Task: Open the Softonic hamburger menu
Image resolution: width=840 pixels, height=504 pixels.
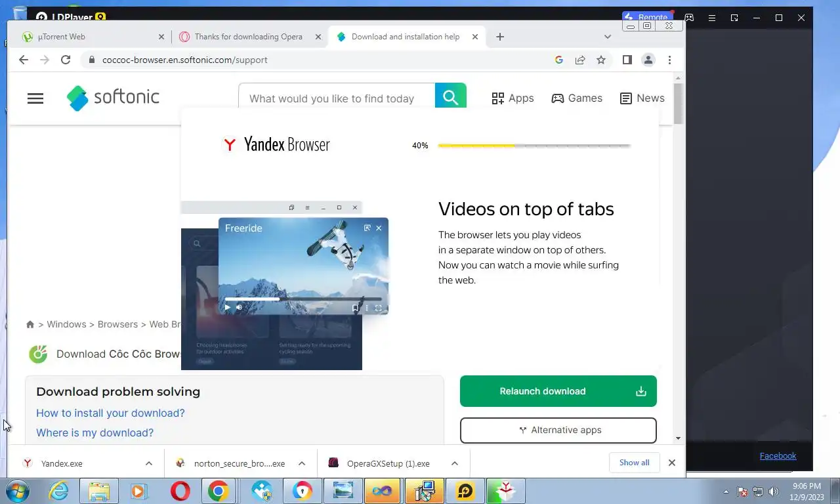Action: (35, 98)
